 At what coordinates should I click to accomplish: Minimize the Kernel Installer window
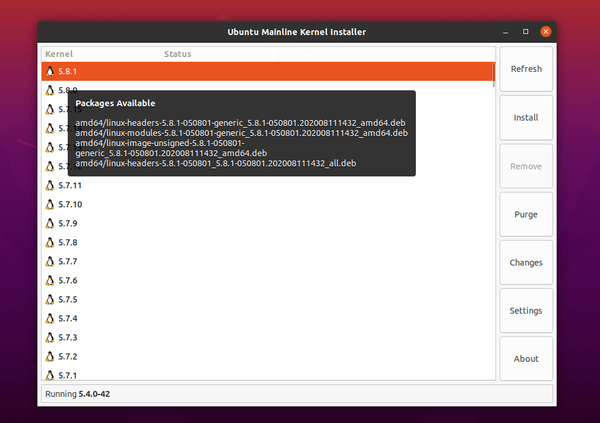pos(505,32)
